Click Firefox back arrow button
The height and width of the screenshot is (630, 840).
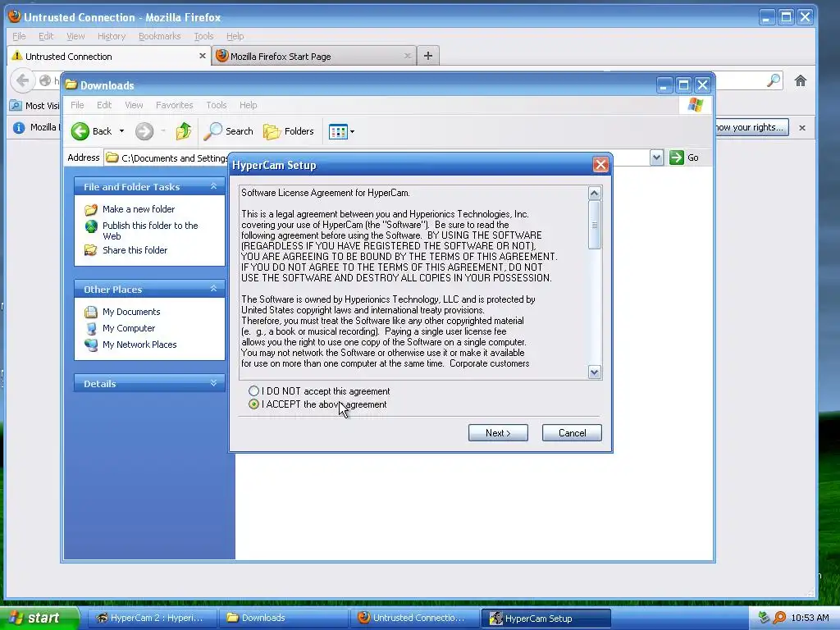coord(22,81)
